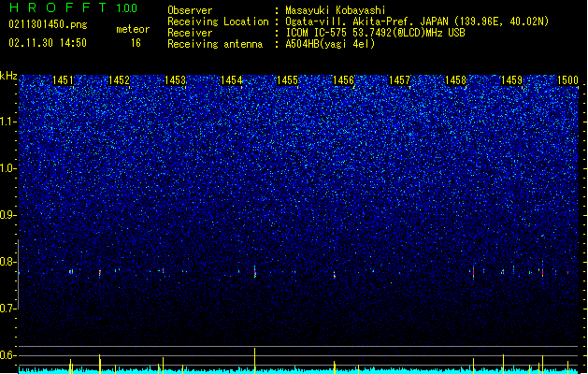Click the 1456 time axis label

[x=343, y=80]
